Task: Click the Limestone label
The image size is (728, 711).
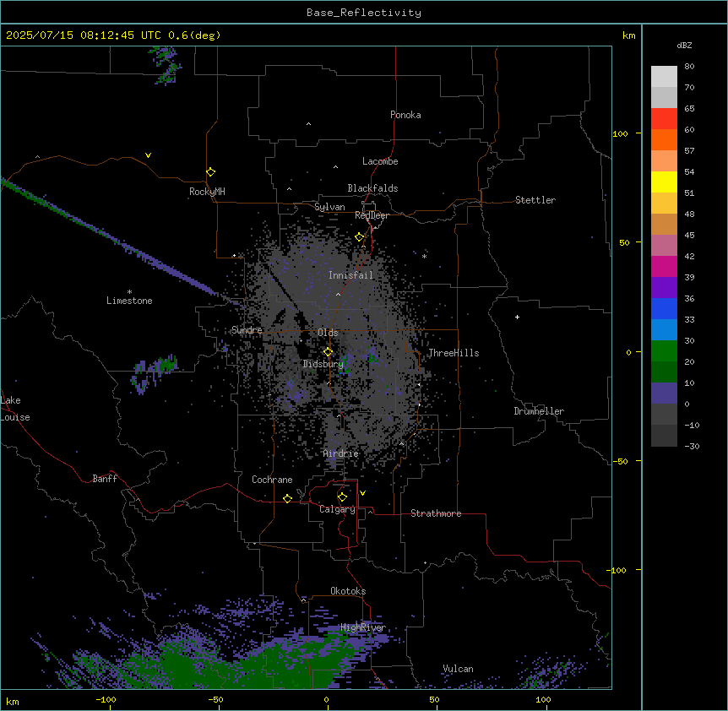Action: (129, 301)
